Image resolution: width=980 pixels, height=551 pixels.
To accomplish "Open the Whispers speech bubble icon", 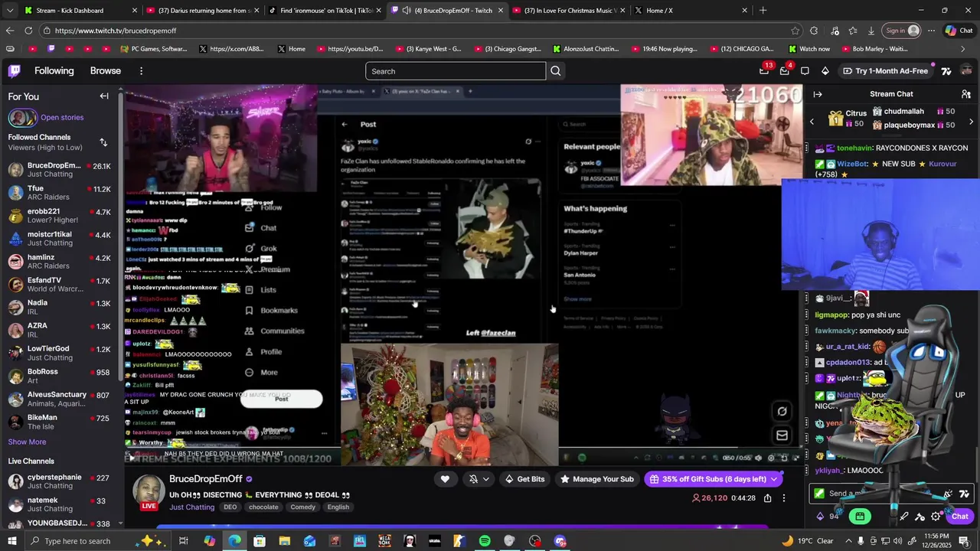I will click(805, 71).
